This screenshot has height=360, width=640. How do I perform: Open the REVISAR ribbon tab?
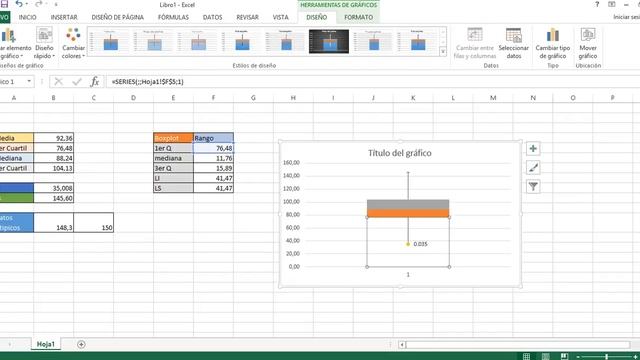pos(247,17)
